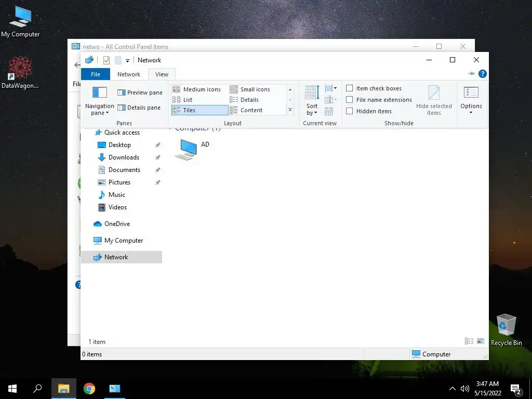Viewport: 532px width, 399px height.
Task: Enable Item check boxes
Action: point(374,88)
